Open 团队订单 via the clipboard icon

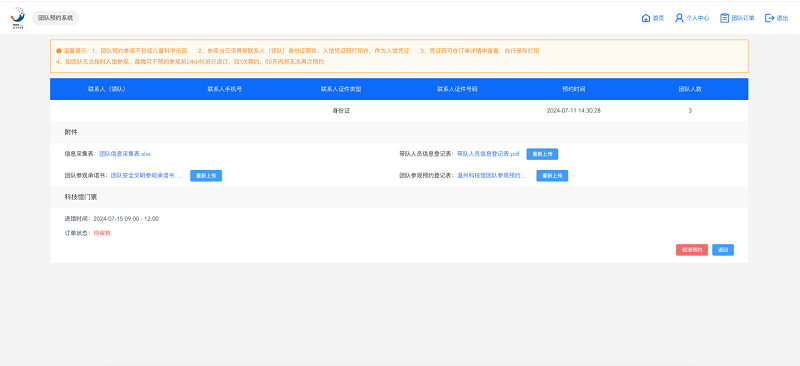724,18
